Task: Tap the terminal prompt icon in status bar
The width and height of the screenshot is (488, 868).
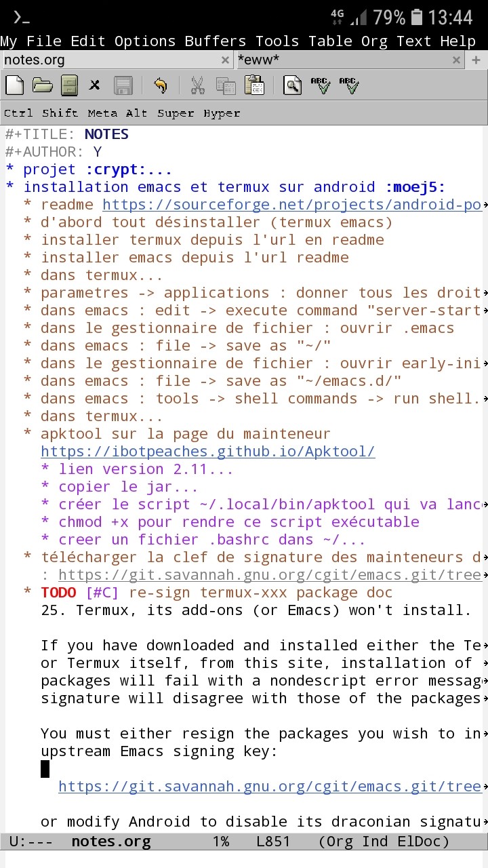Action: click(21, 18)
